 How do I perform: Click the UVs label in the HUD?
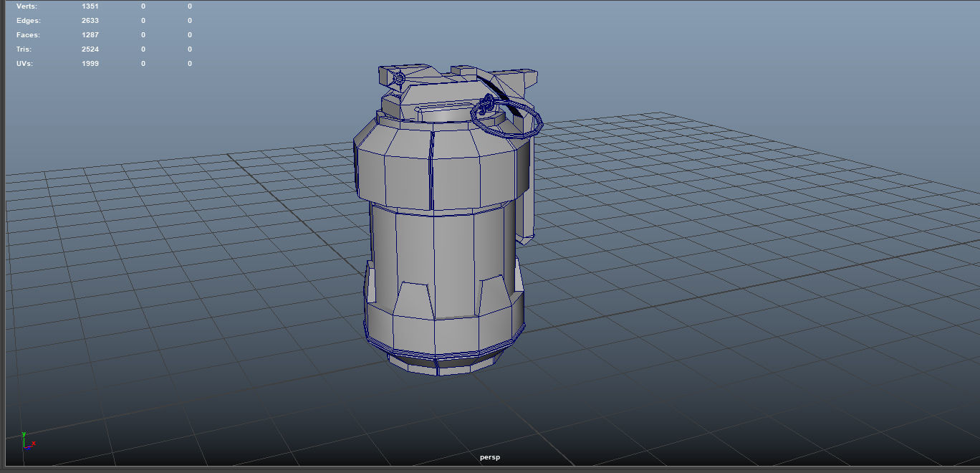pyautogui.click(x=24, y=64)
